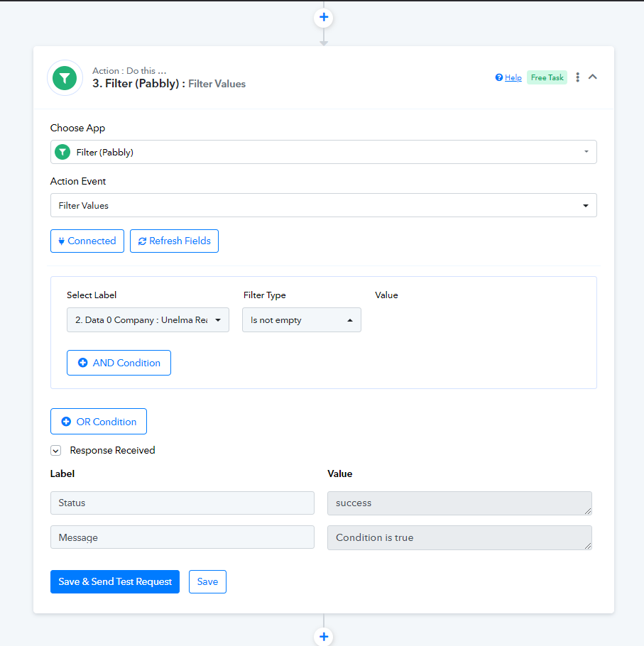Viewport: 644px width, 646px height.
Task: Click the Response Received label text
Action: 112,450
